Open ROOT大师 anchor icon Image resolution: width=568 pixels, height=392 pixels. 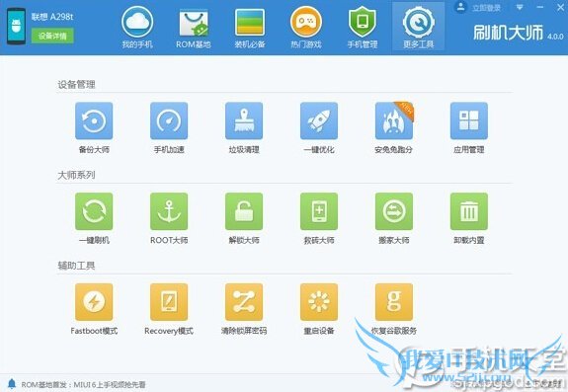pyautogui.click(x=169, y=211)
